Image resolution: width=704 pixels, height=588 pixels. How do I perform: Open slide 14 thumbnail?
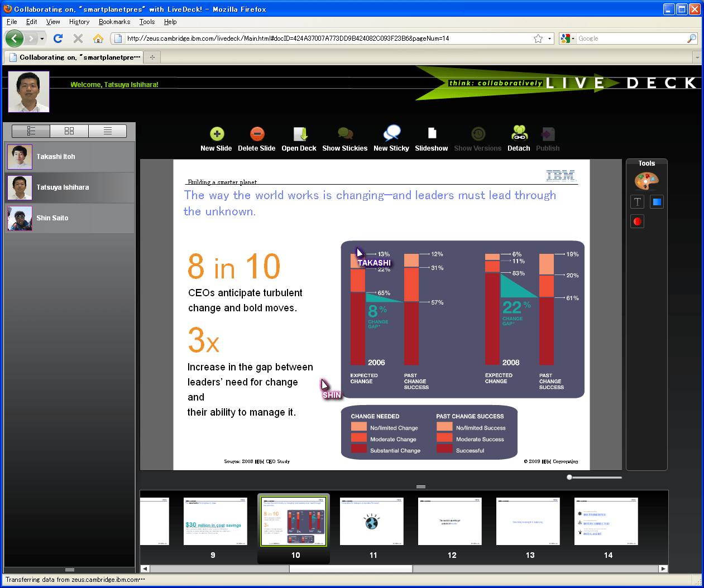click(606, 521)
